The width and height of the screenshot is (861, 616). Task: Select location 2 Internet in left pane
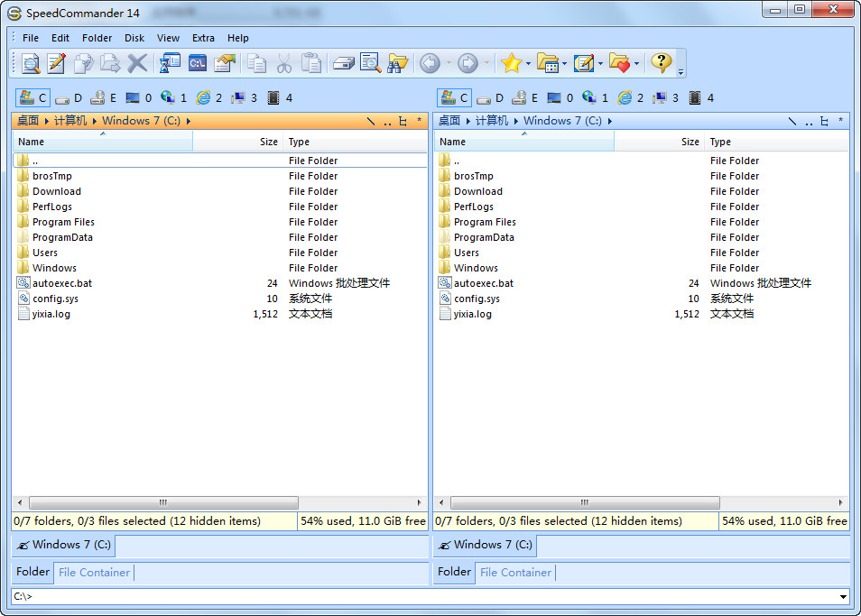click(x=209, y=98)
